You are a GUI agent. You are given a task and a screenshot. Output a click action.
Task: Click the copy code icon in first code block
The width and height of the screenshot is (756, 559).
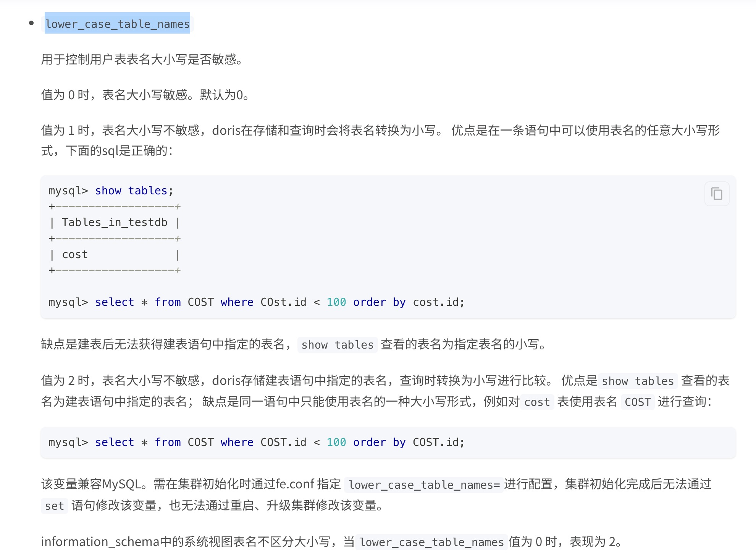coord(717,194)
